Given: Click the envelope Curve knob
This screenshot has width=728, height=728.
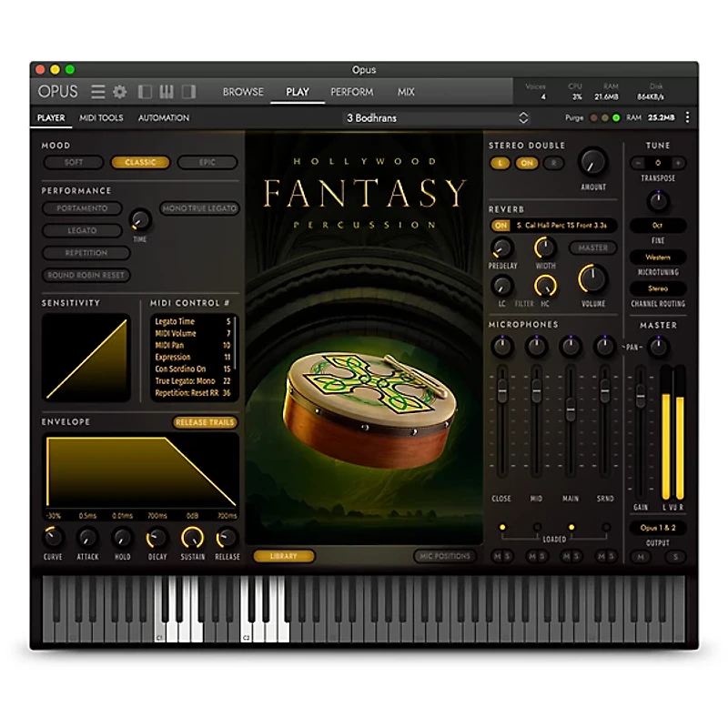Looking at the screenshot, I should tap(53, 538).
